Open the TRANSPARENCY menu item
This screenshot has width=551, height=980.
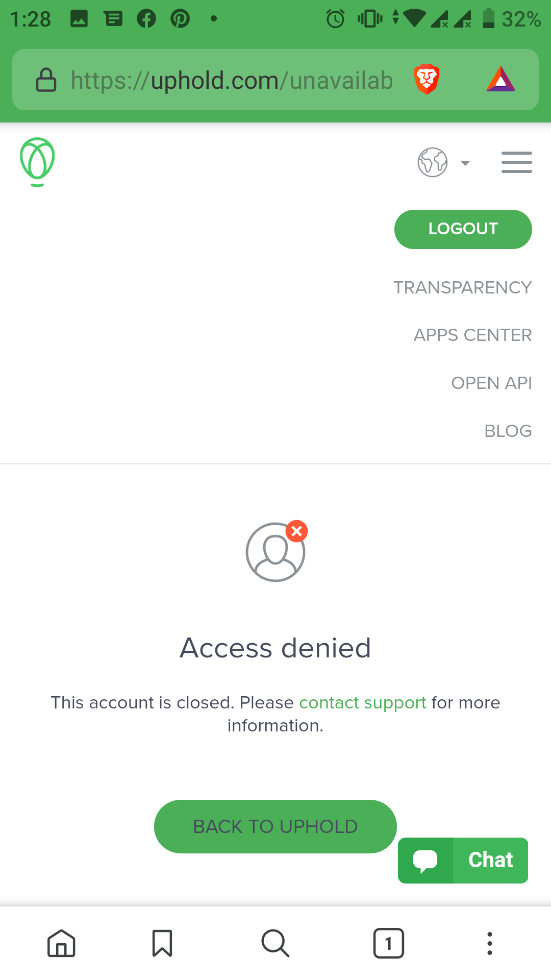[x=463, y=287]
